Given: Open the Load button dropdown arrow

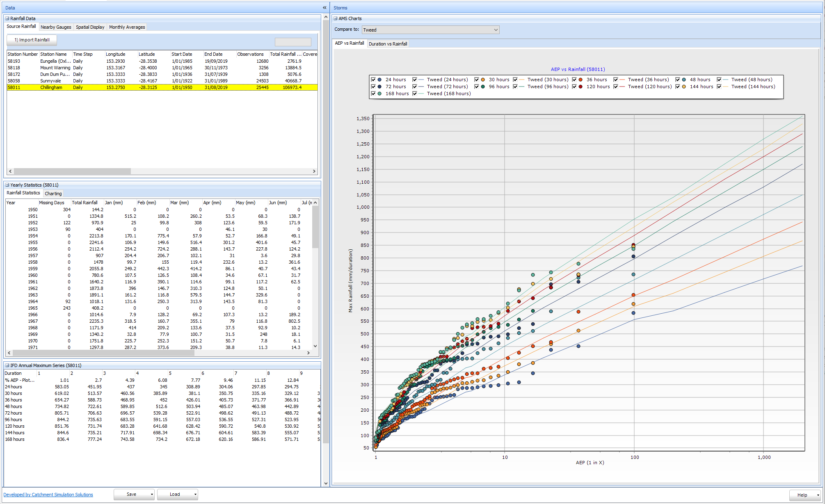Looking at the screenshot, I should coord(195,495).
